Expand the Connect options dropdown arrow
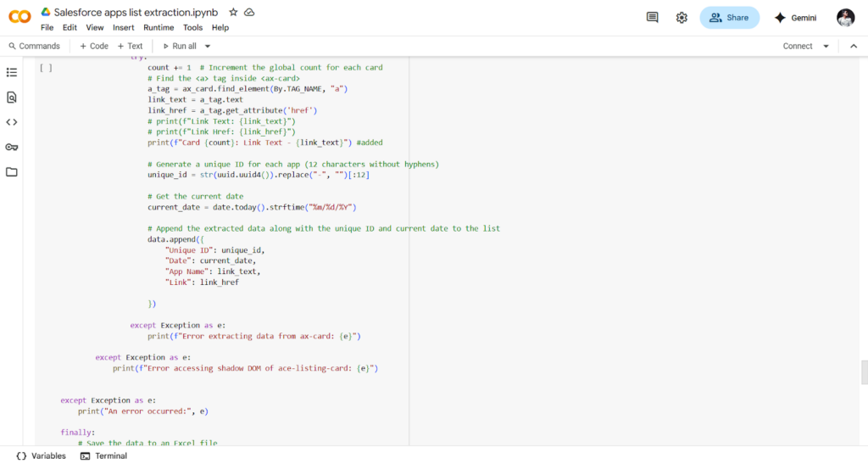This screenshot has height=464, width=868. click(x=826, y=47)
